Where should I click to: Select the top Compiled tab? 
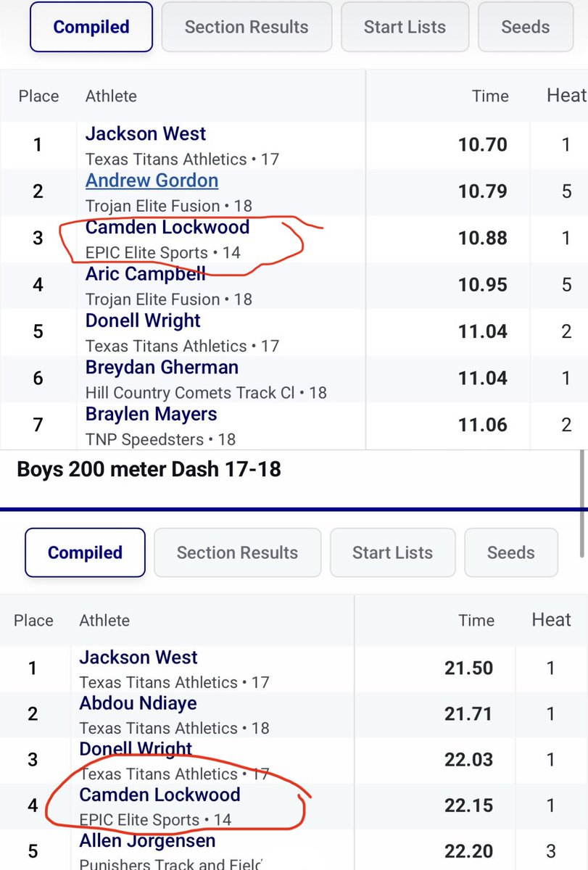pyautogui.click(x=91, y=27)
